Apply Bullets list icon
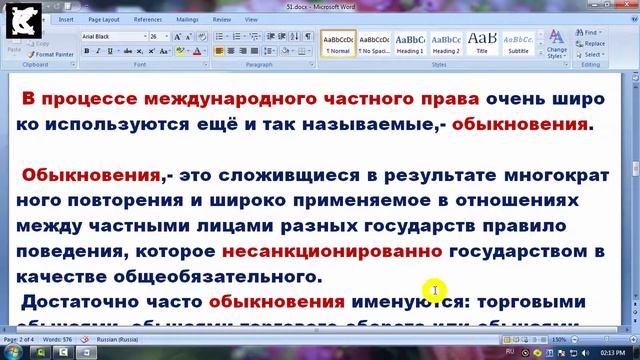 pyautogui.click(x=219, y=36)
